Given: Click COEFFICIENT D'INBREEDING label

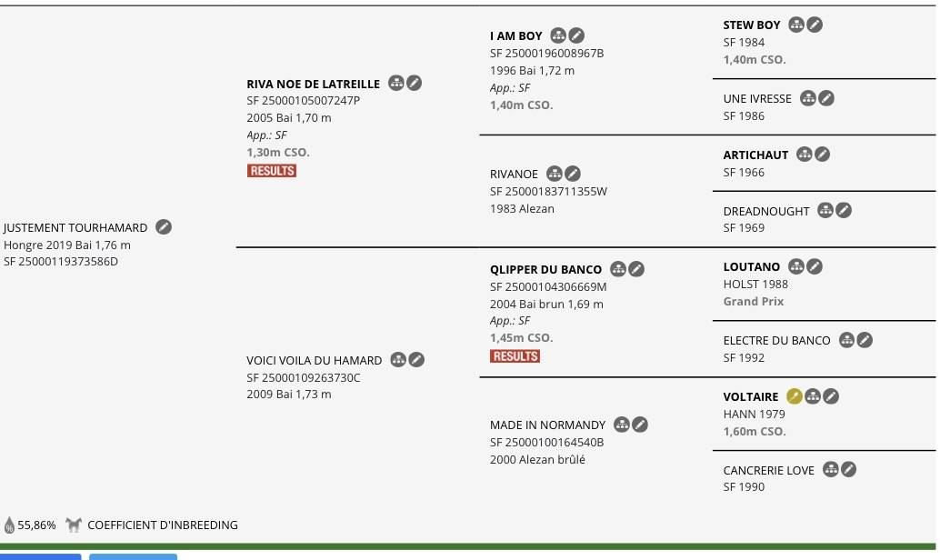Looking at the screenshot, I should pos(163,525).
